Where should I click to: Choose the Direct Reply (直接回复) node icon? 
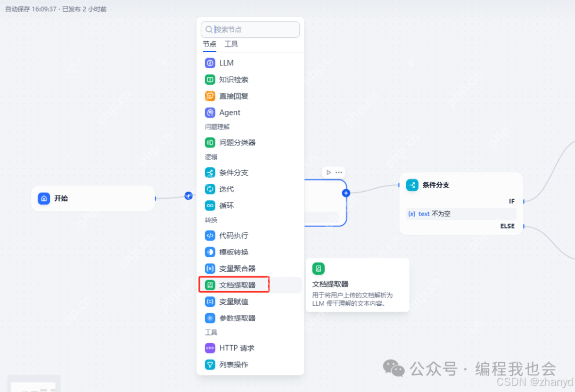pos(210,96)
